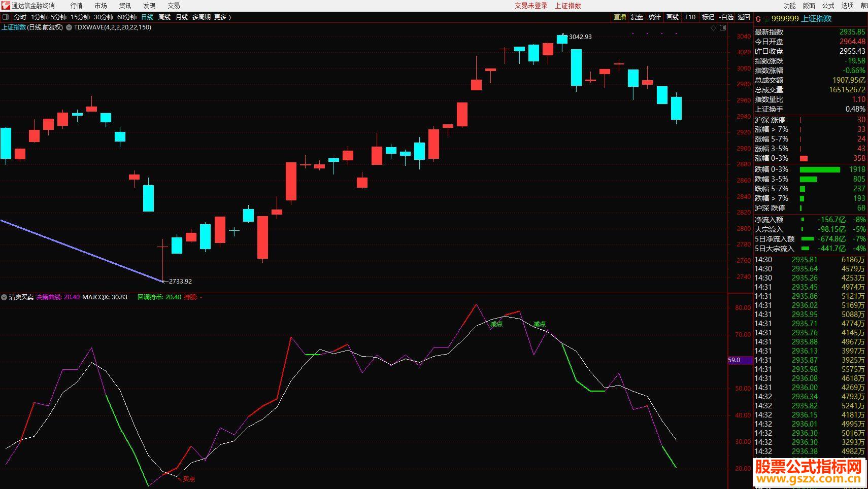The image size is (868, 489).
Task: Switch to 月线 monthly period
Action: (x=182, y=17)
